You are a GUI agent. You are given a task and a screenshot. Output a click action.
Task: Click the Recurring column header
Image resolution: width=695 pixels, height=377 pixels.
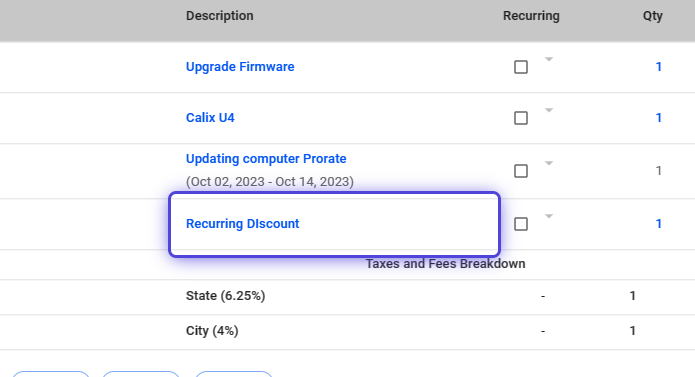point(531,16)
